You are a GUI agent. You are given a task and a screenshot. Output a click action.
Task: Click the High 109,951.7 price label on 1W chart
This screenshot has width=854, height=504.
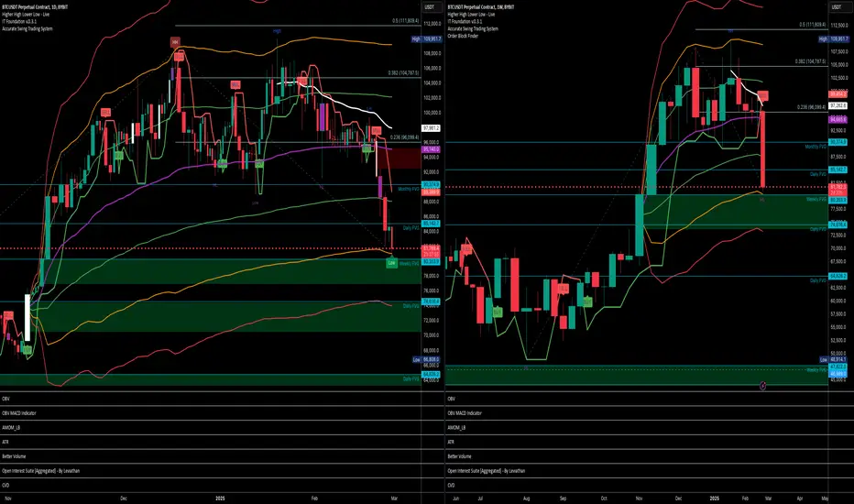coord(833,39)
